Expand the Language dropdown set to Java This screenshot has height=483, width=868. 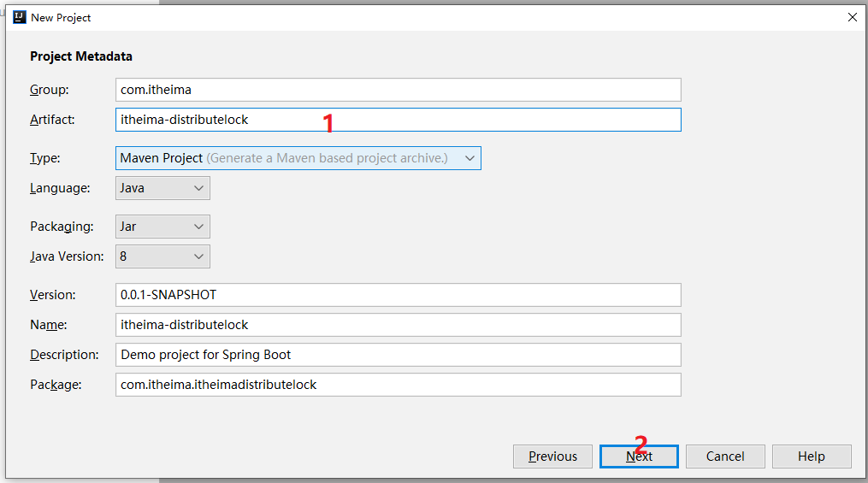click(162, 188)
